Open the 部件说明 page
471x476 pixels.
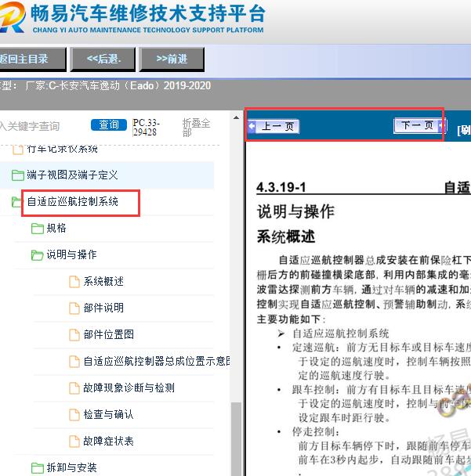[x=103, y=308]
